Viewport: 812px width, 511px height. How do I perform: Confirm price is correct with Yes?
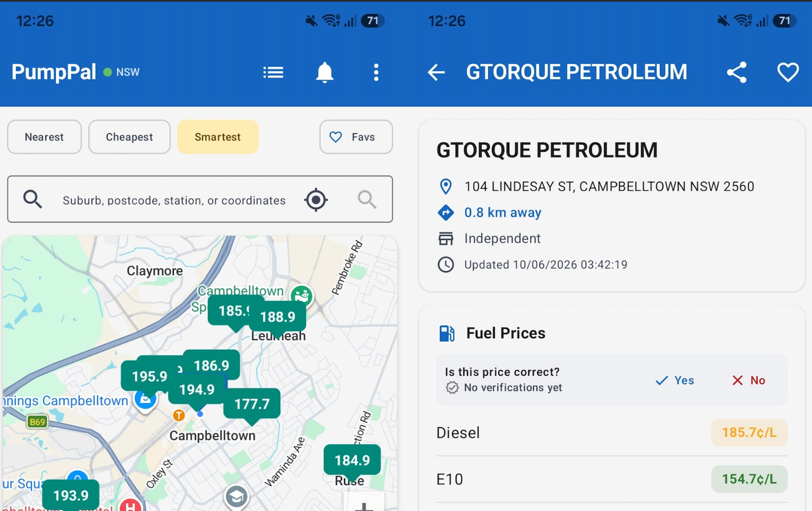674,380
